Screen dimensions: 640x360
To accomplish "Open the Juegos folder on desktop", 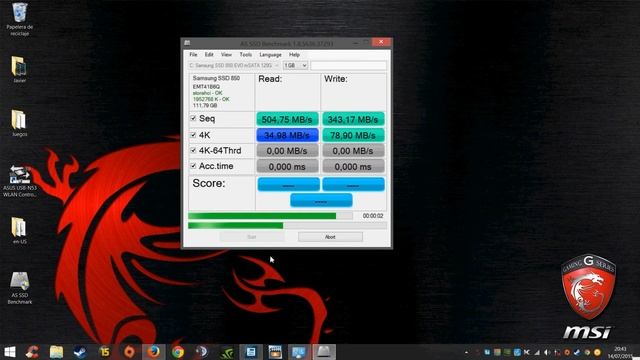I will 19,123.
